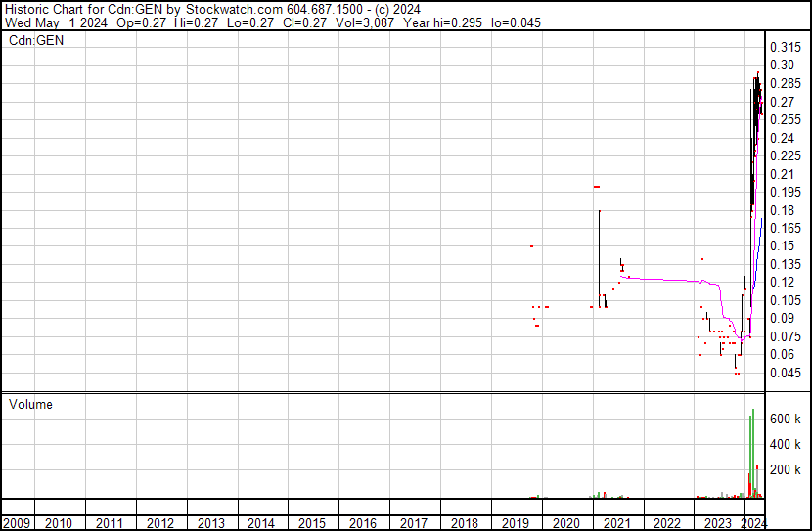Viewport: 812px width, 531px height.
Task: Click the 'Cl=0.27' close price value
Action: (305, 23)
